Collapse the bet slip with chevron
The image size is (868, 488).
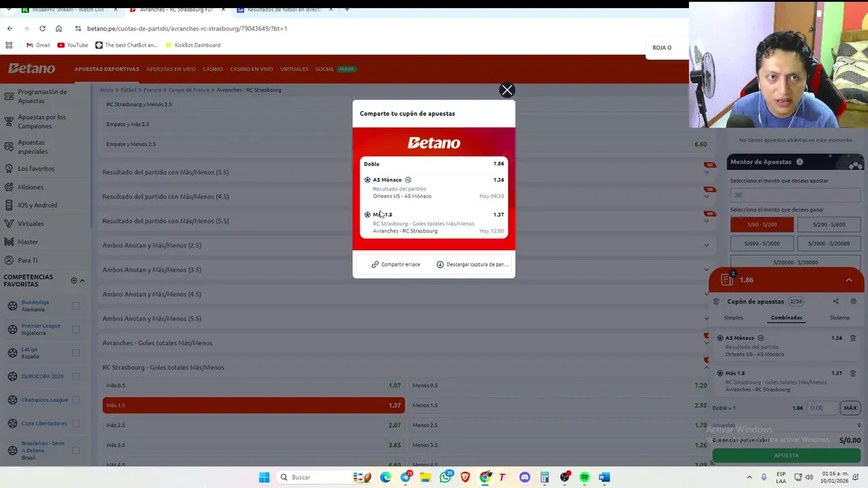[x=849, y=280]
